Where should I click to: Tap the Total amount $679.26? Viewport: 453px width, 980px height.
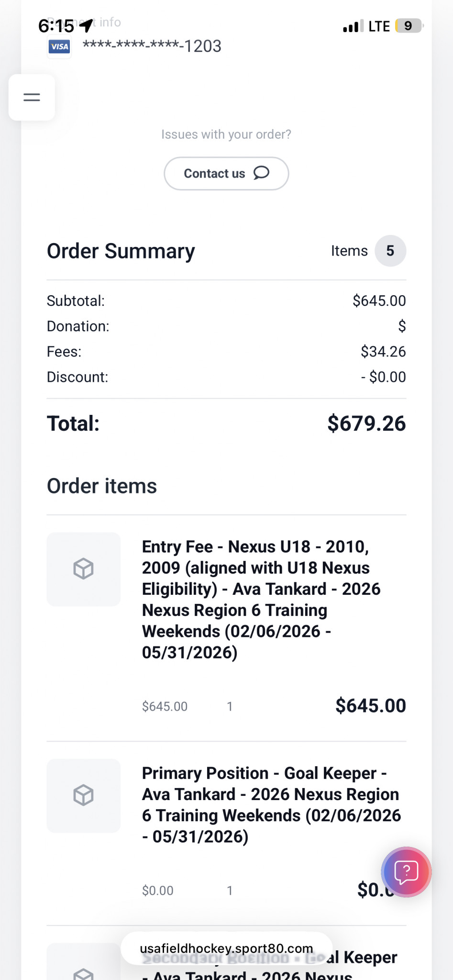pos(366,423)
